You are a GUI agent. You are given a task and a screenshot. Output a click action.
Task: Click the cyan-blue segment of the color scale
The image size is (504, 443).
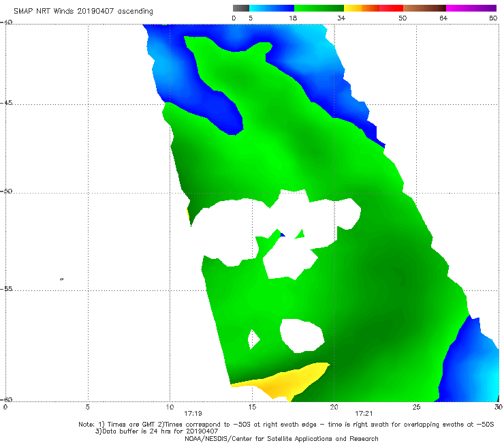pos(272,8)
